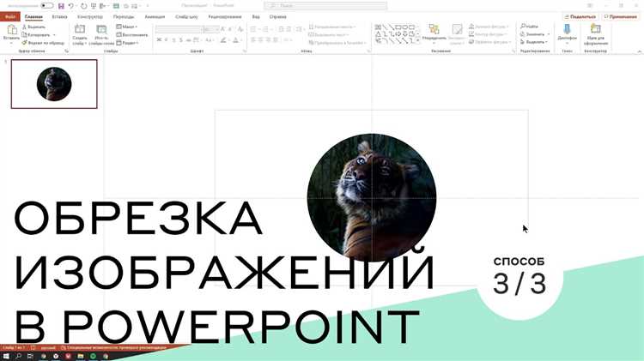644x361 pixels.
Task: Click the Поделиться share button
Action: (x=580, y=17)
